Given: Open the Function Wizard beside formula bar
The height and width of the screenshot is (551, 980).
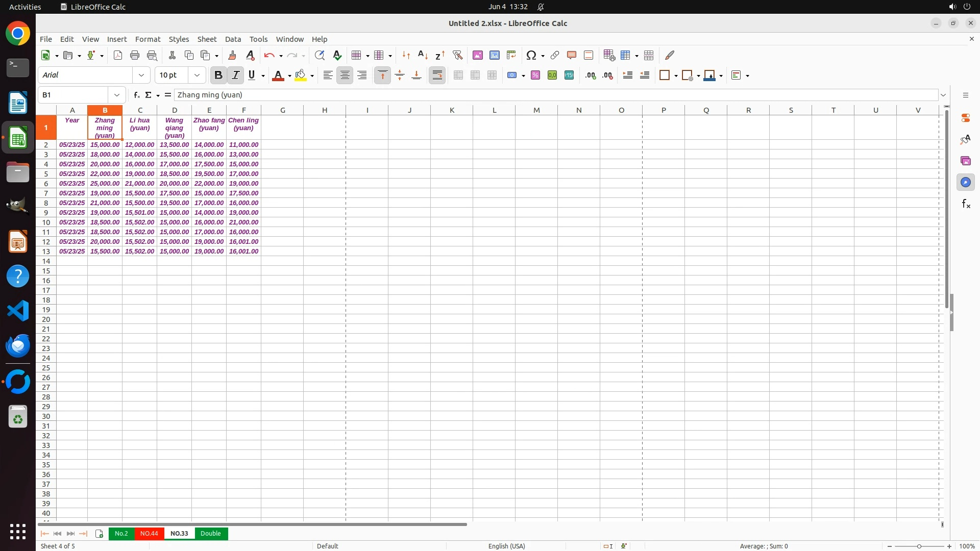Looking at the screenshot, I should 136,95.
